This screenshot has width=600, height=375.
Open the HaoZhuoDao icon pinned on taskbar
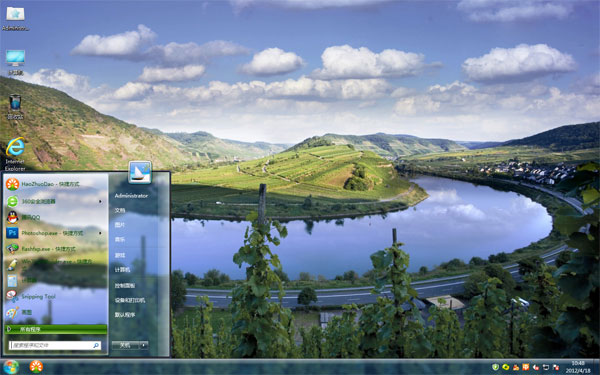tap(36, 367)
